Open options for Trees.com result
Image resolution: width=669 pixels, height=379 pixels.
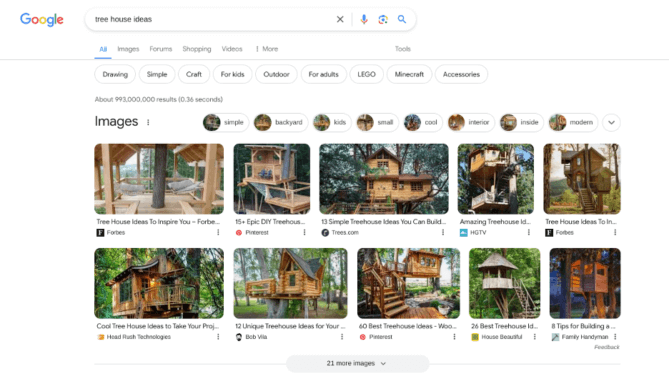pyautogui.click(x=443, y=232)
